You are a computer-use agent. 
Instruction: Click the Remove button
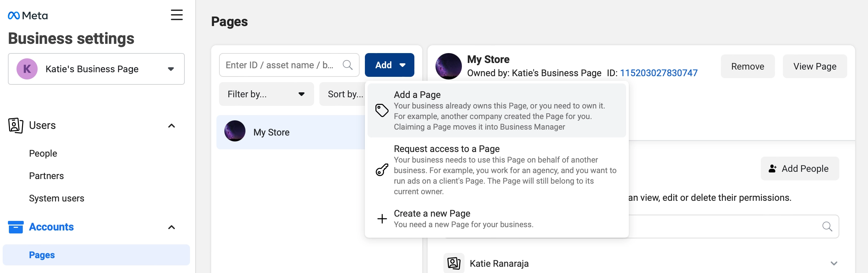[747, 66]
